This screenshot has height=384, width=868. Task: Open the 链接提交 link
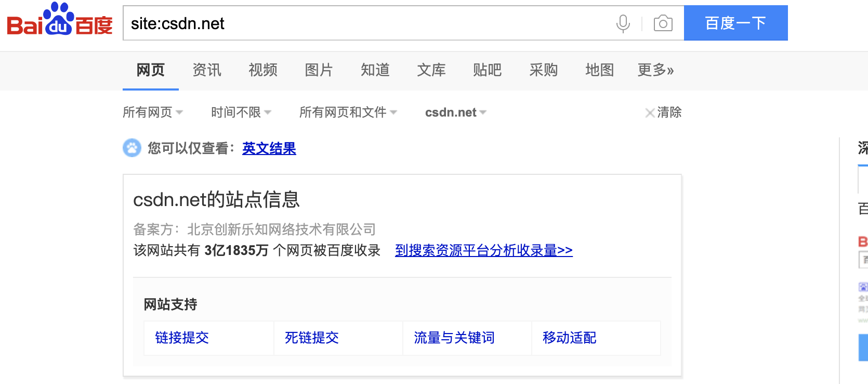coord(182,338)
